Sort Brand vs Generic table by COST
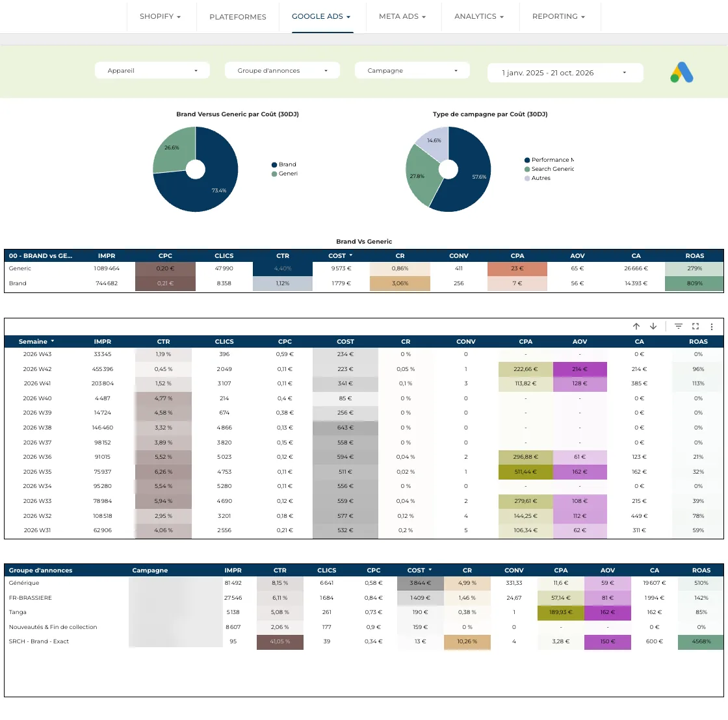 click(341, 256)
